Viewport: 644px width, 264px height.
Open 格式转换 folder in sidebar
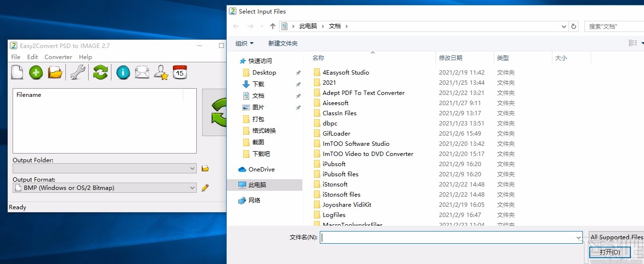264,131
